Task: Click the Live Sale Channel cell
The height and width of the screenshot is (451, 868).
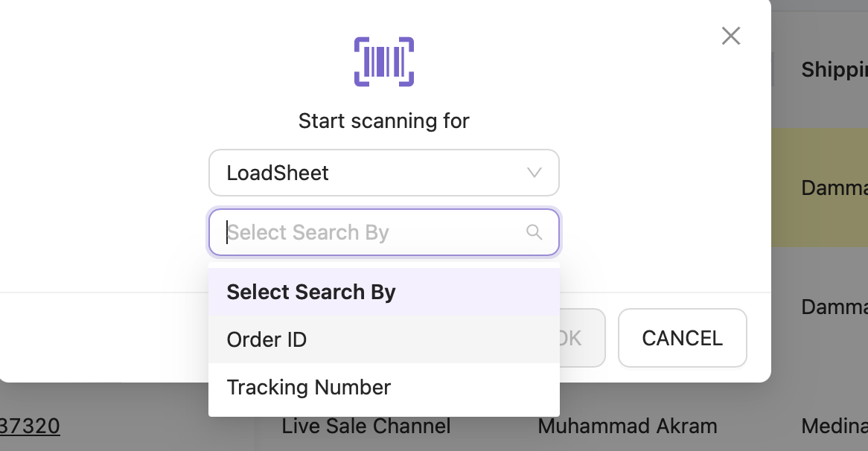Action: pos(366,426)
